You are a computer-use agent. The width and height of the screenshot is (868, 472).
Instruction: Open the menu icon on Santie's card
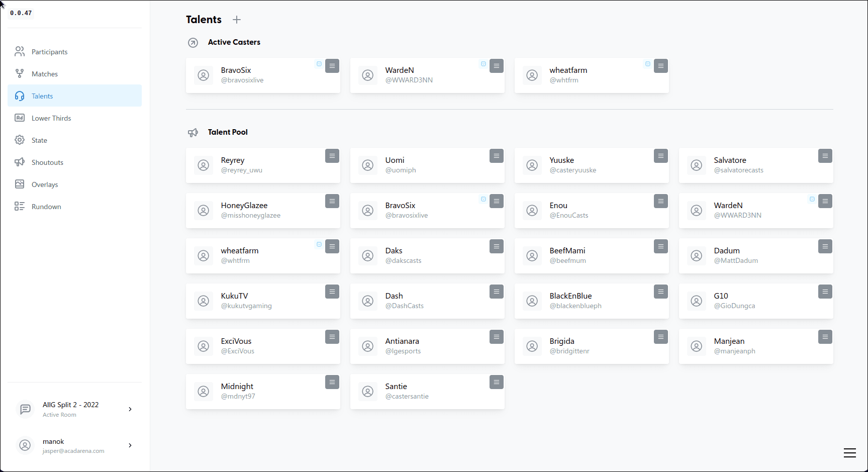pos(496,382)
